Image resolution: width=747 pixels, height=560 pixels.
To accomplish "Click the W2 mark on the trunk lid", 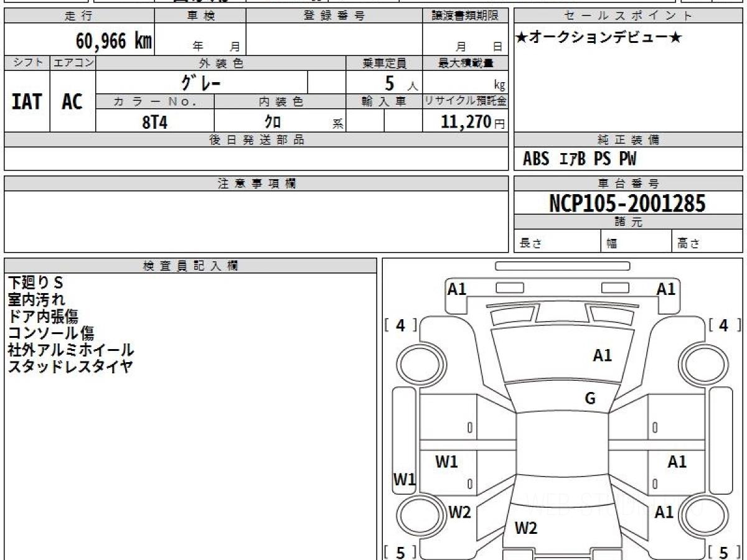I will (x=526, y=529).
